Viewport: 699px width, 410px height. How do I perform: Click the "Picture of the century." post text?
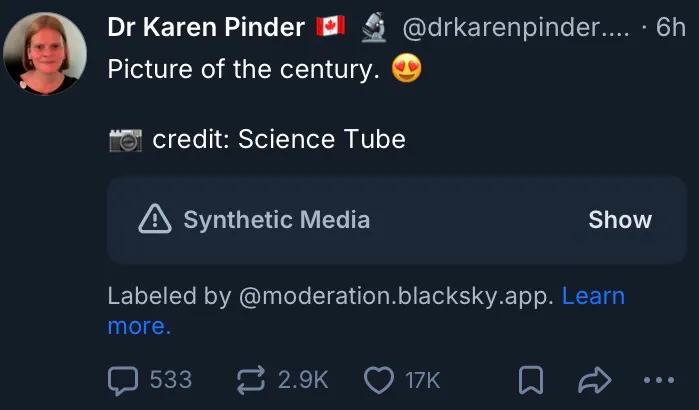[x=244, y=71]
